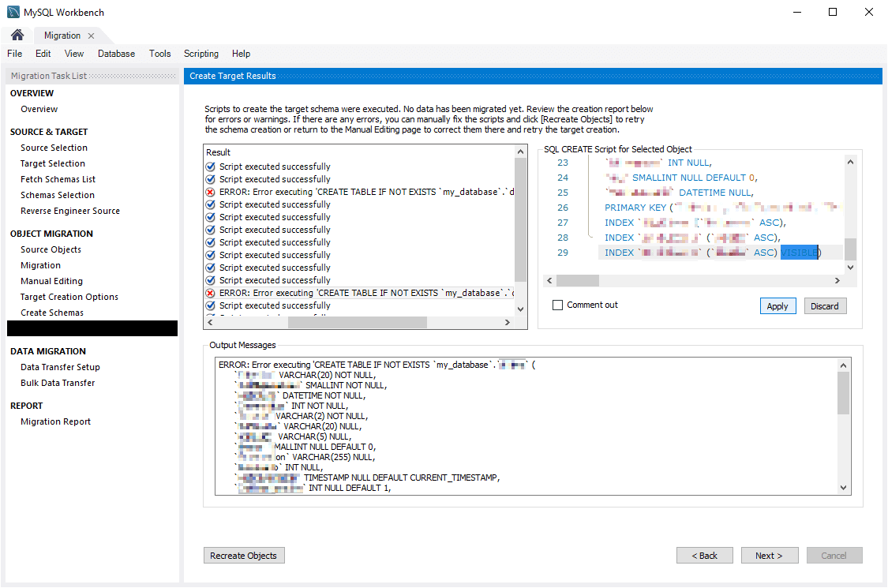Click SMALLINT NULL DEFAULT 0 on line 24
Image resolution: width=888 pixels, height=588 pixels.
click(x=694, y=178)
